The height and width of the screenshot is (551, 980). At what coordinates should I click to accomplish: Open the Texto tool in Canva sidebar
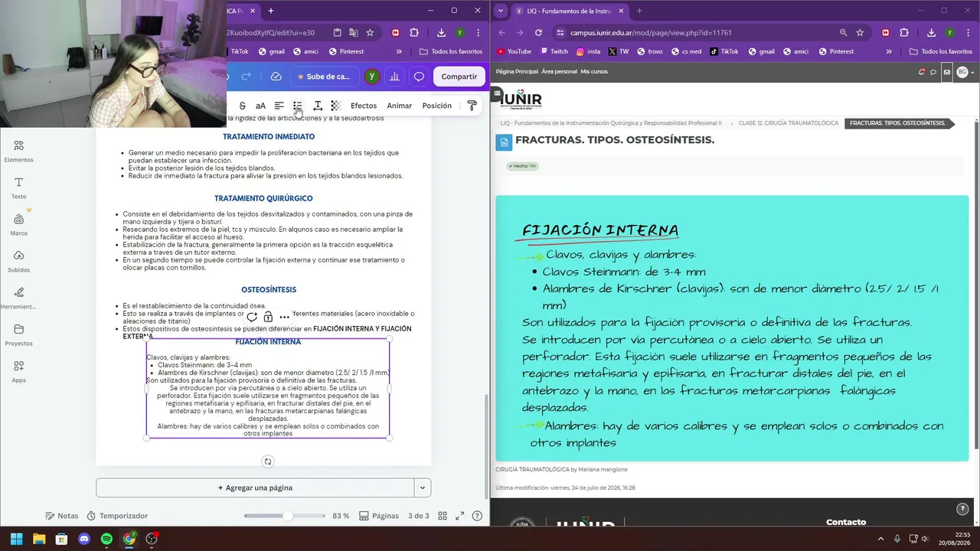[18, 187]
